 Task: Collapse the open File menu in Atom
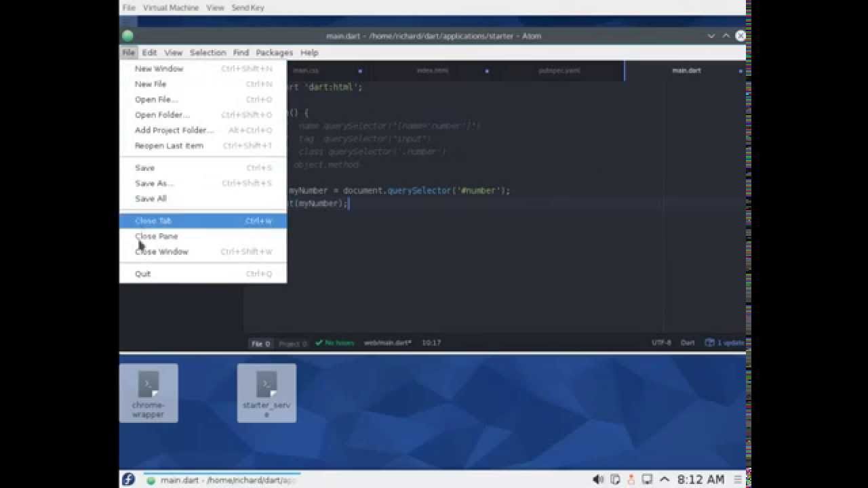(128, 52)
